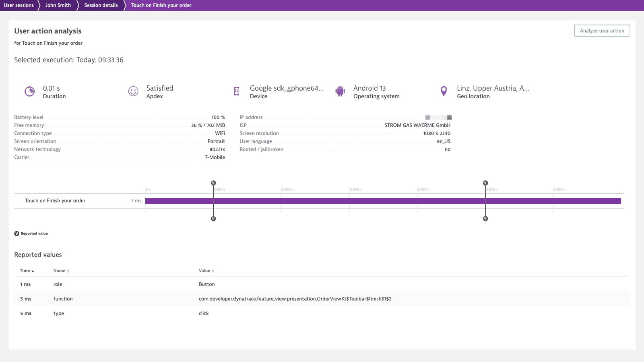This screenshot has width=644, height=362.
Task: Click the Geo location pin icon
Action: coord(444,91)
